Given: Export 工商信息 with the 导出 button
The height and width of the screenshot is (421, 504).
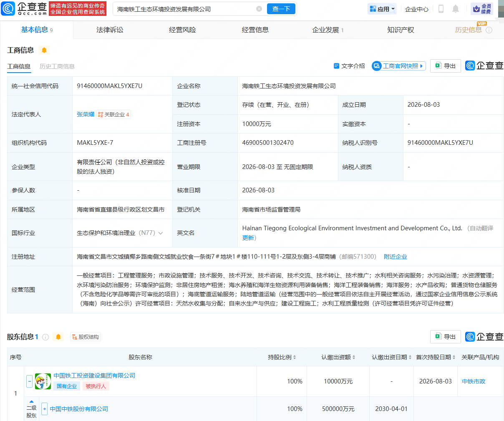Looking at the screenshot, I should [445, 66].
